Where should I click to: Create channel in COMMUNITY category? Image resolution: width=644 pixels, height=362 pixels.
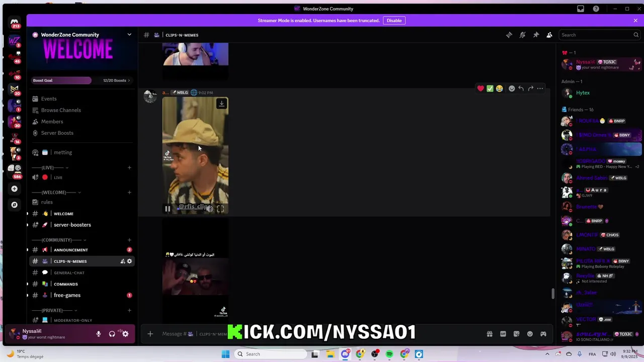coord(129,240)
